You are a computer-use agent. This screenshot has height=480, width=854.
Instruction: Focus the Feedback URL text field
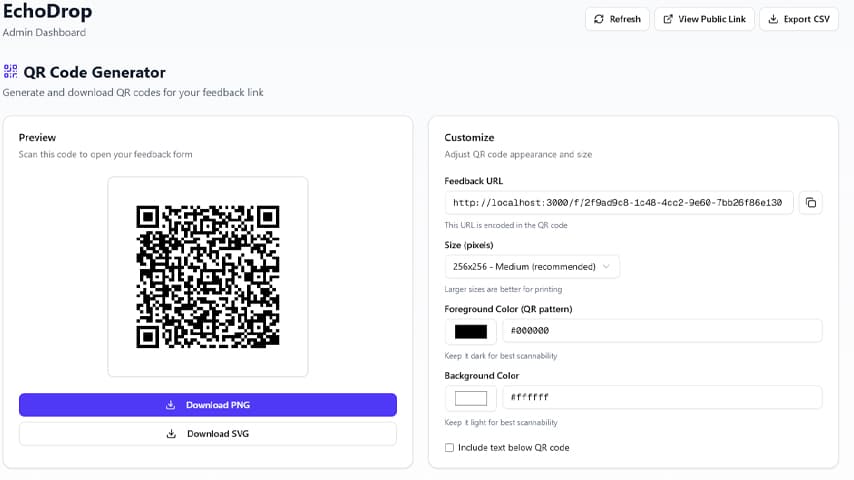click(x=618, y=203)
